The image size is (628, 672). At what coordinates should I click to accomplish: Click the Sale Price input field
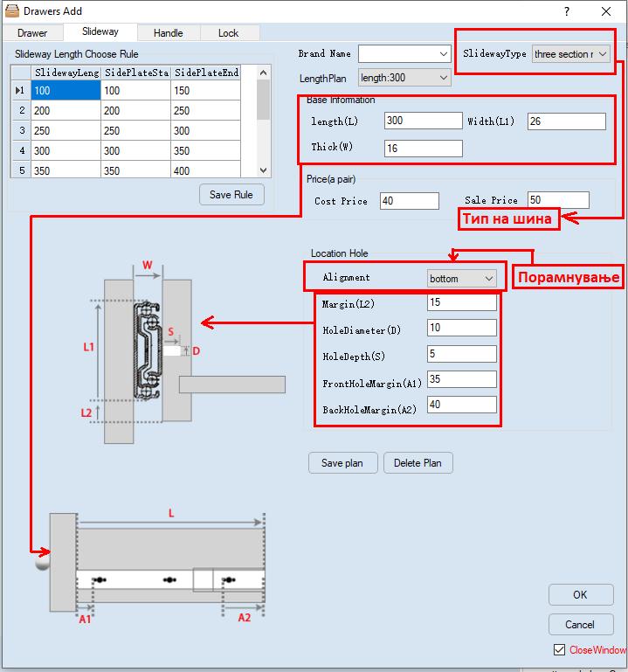click(558, 200)
